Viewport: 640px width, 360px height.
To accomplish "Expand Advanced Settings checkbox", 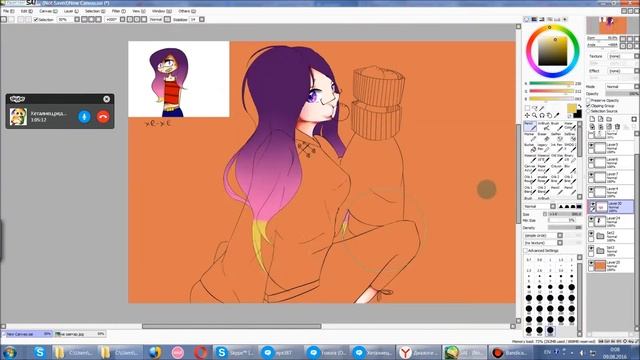I will coord(526,251).
